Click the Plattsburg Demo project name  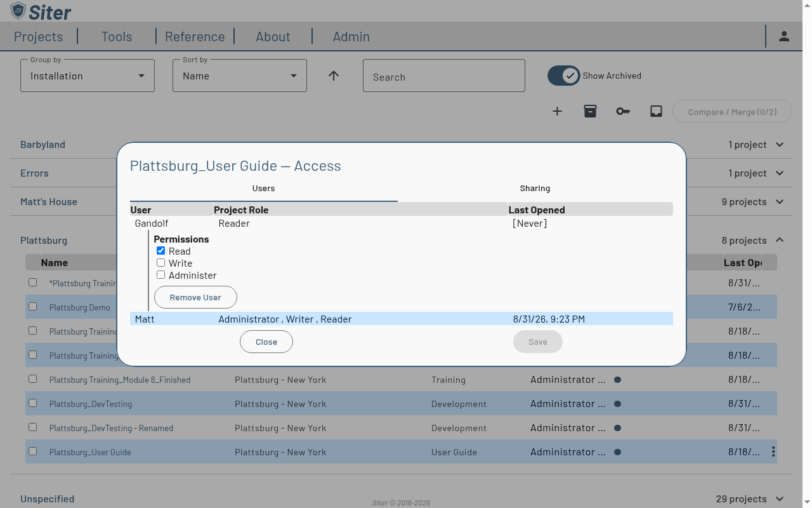tap(80, 307)
